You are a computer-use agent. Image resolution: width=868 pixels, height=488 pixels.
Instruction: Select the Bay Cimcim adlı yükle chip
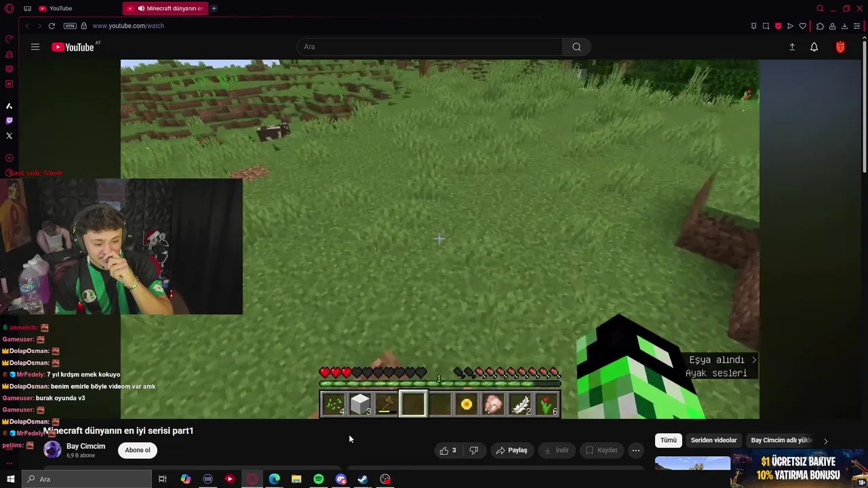tap(781, 440)
